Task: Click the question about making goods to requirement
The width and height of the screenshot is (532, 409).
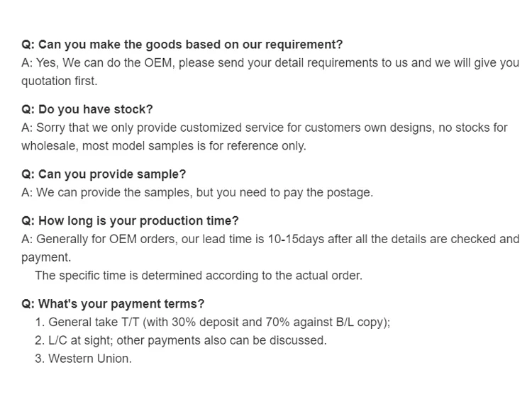Action: [182, 45]
